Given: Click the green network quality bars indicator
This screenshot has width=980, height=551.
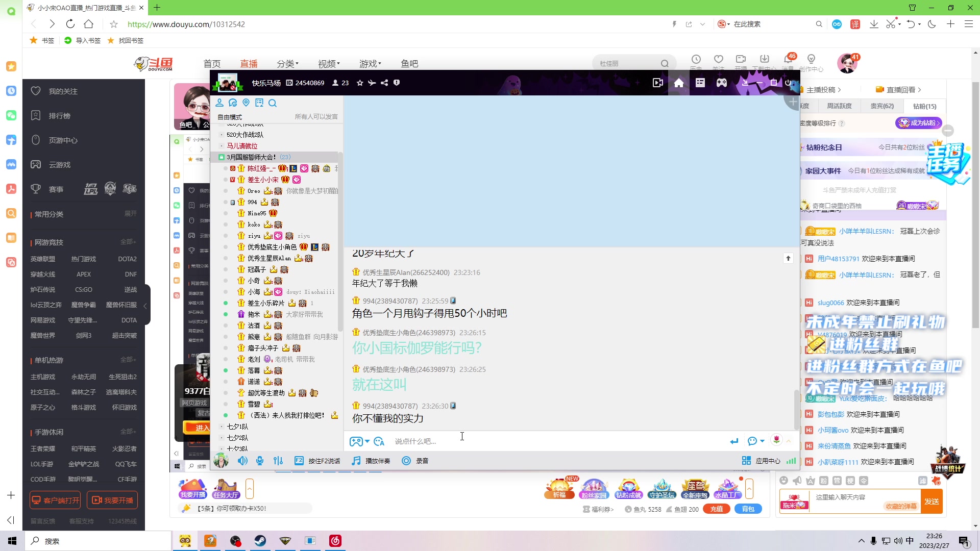Looking at the screenshot, I should [x=791, y=460].
